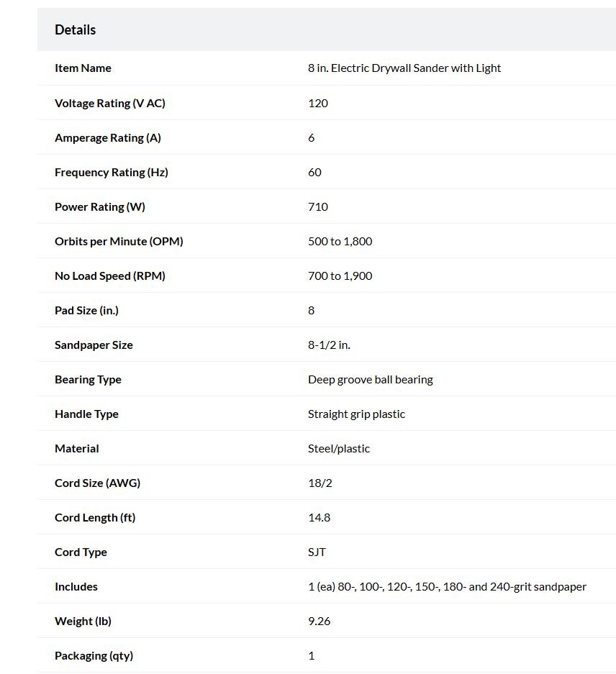Click the Details section header
Viewport: 616px width, 674px height.
(76, 29)
